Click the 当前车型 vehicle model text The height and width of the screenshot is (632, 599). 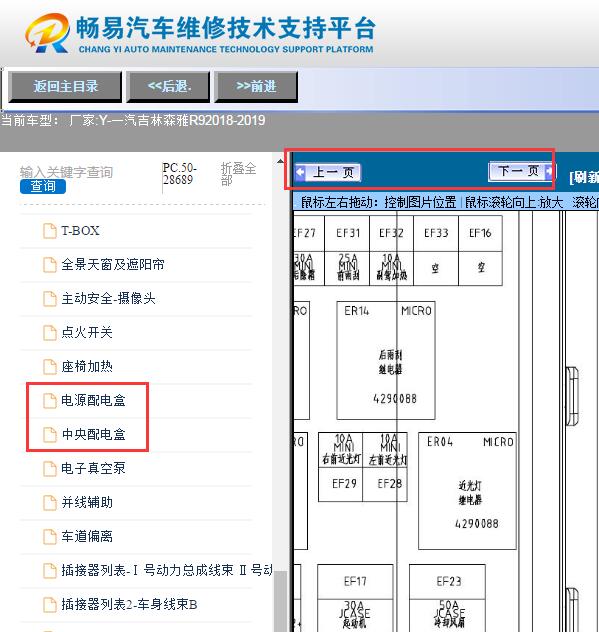[x=133, y=120]
